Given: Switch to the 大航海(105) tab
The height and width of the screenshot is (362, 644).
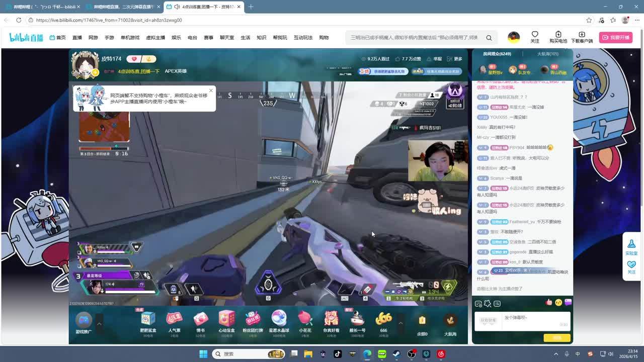Looking at the screenshot, I should pos(547,54).
